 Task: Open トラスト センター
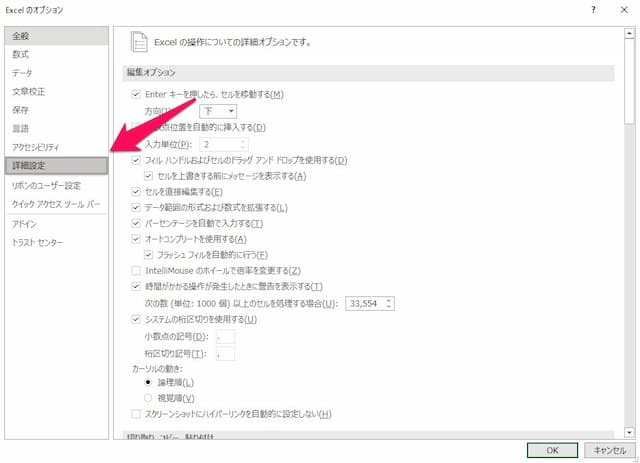tap(56, 243)
